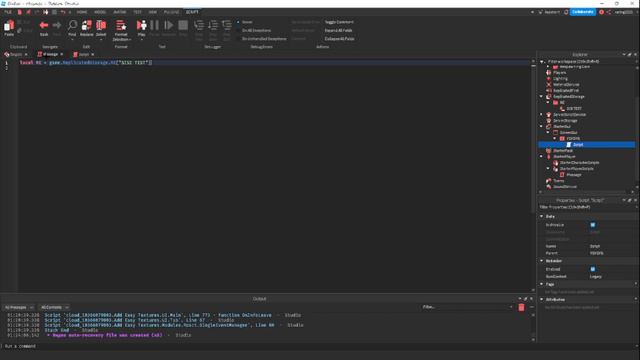Select the Lighting service in Explorer
The width and height of the screenshot is (640, 360).
coord(560,78)
